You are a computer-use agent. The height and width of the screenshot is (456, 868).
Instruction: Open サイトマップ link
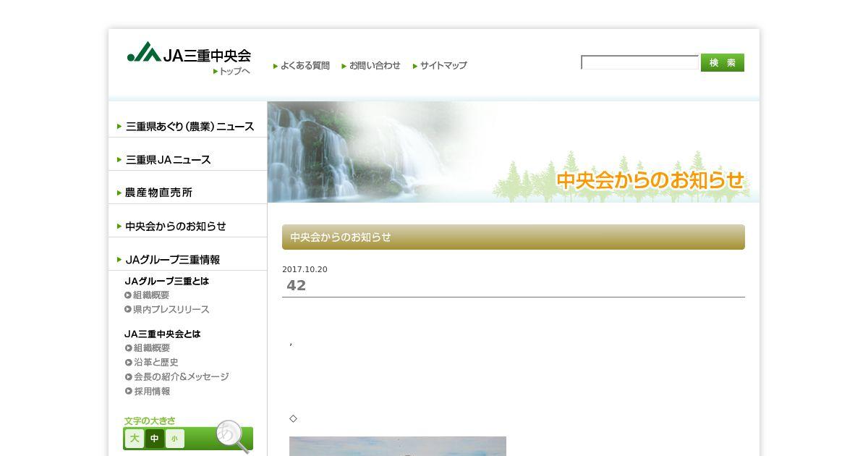[440, 65]
